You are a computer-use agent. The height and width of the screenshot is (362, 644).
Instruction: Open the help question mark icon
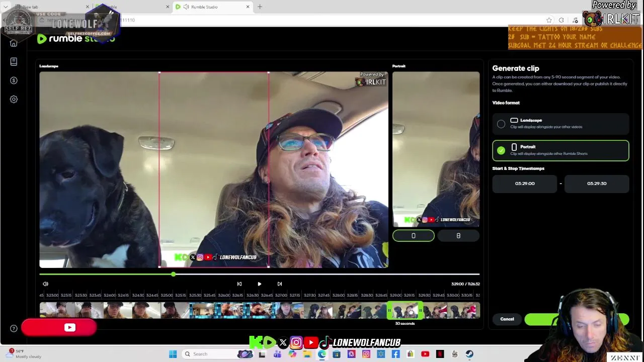tap(14, 328)
